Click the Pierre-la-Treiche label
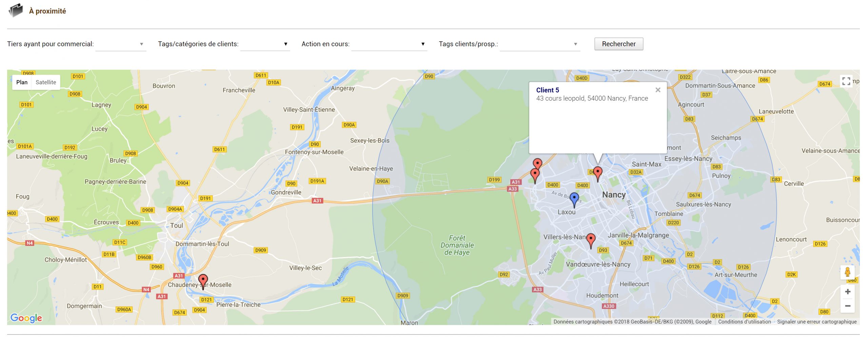The width and height of the screenshot is (868, 347). tap(238, 305)
